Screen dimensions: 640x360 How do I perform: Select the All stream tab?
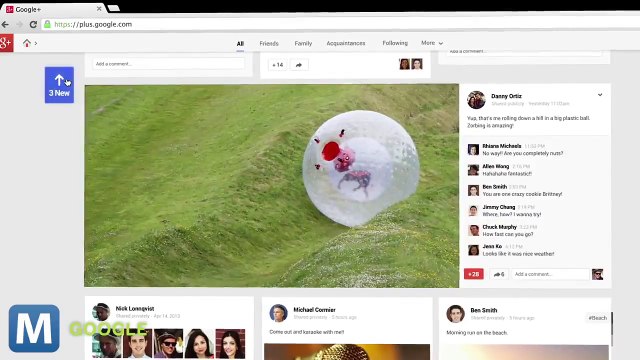point(240,44)
